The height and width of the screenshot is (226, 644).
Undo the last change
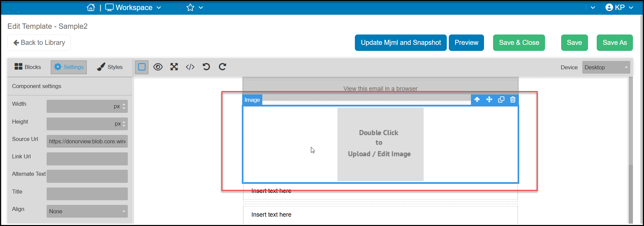[206, 67]
